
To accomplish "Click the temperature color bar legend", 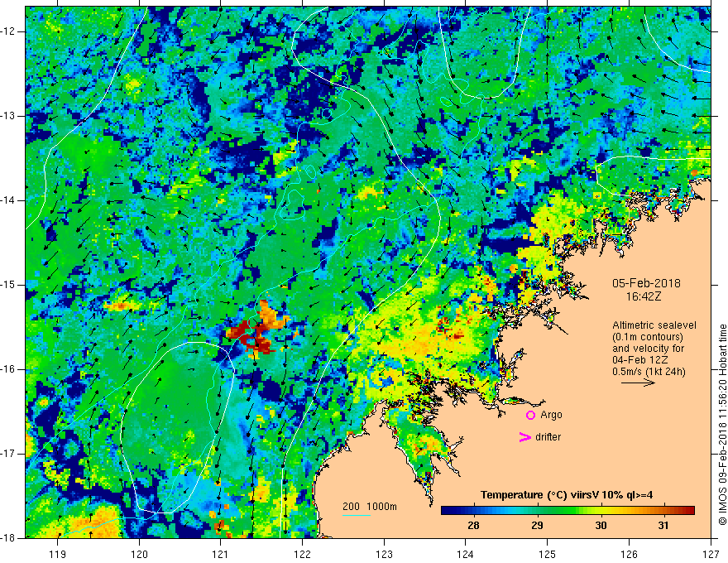I will pos(568,510).
